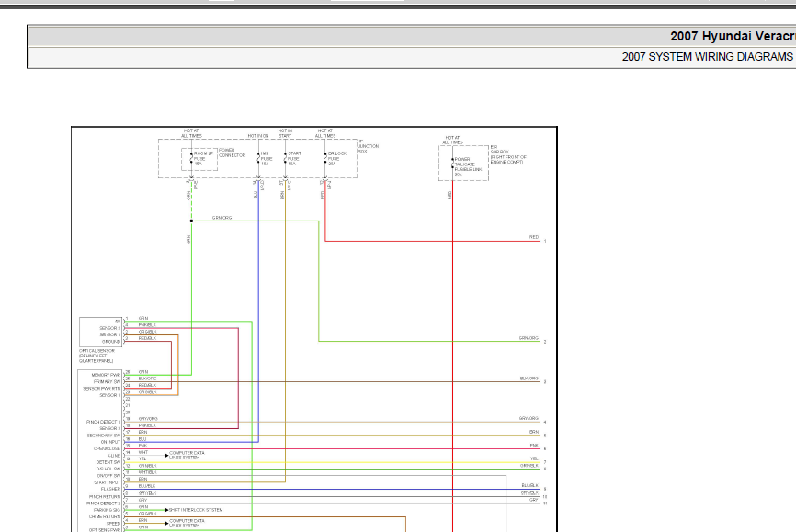Click the GROUND pin of optical sensor
The width and height of the screenshot is (796, 532).
[111, 342]
